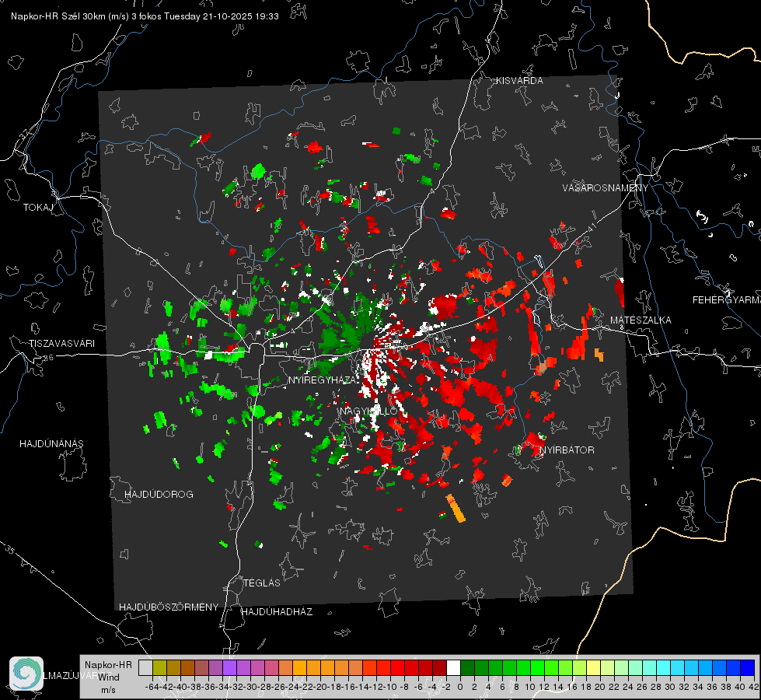This screenshot has height=700, width=761.
Task: Click the HAJDÚDOROG town label
Action: 159,494
